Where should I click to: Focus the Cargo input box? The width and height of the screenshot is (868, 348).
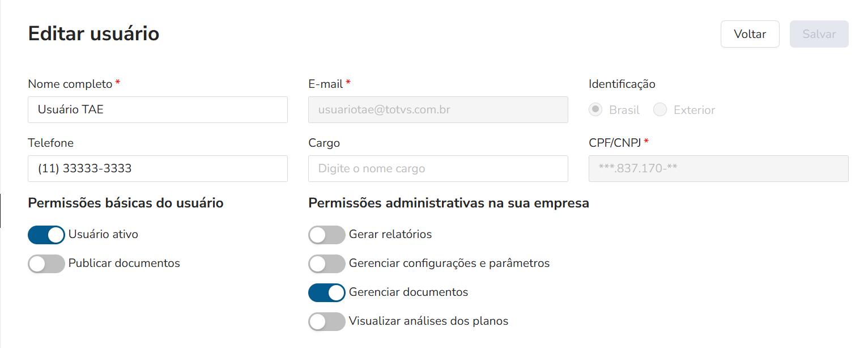(x=438, y=169)
